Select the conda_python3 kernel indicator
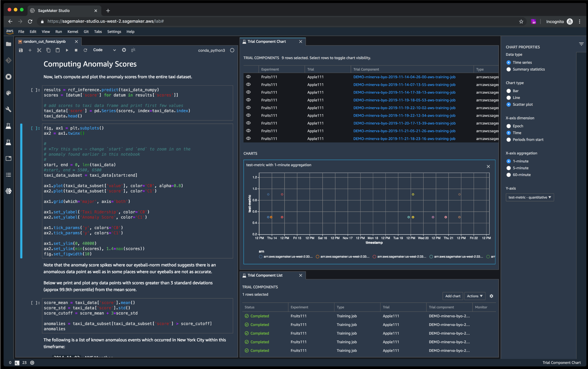Image resolution: width=588 pixels, height=369 pixels. [x=211, y=50]
